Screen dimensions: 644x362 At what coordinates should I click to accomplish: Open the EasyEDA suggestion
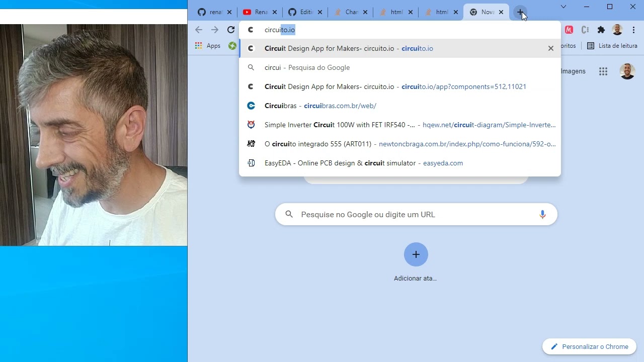[x=400, y=163]
